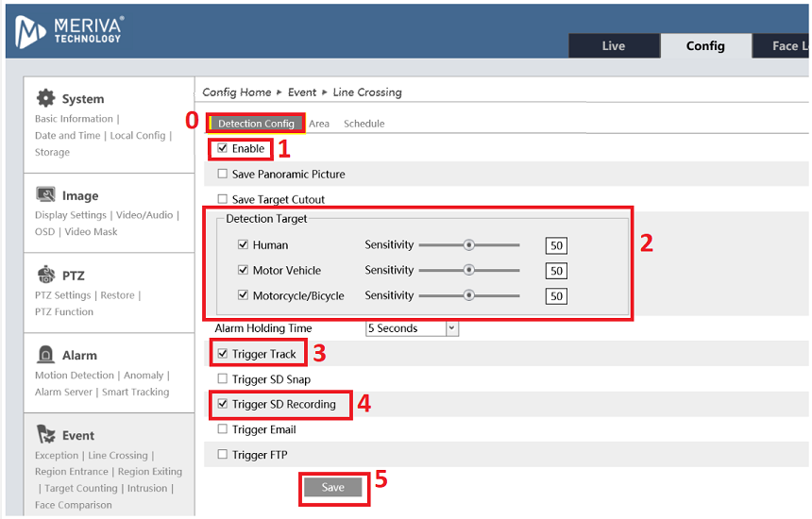Open the Alarm Holding Time dropdown

tap(412, 328)
